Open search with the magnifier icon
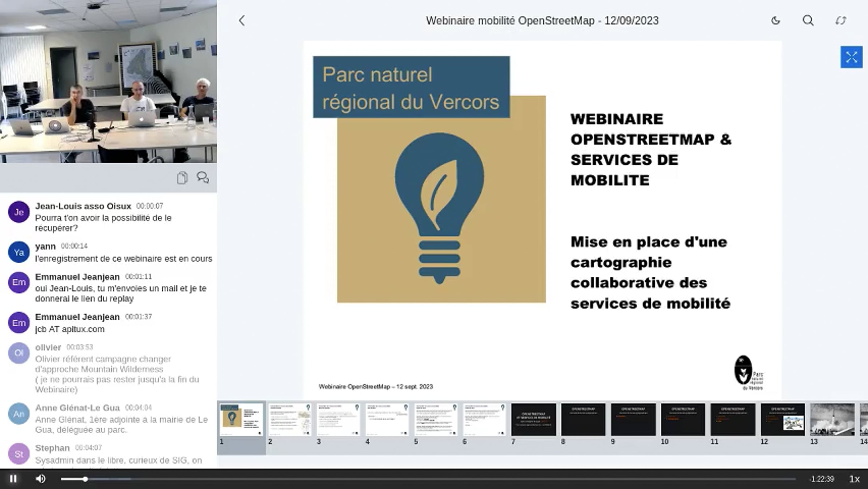Viewport: 868px width, 489px height. click(808, 21)
